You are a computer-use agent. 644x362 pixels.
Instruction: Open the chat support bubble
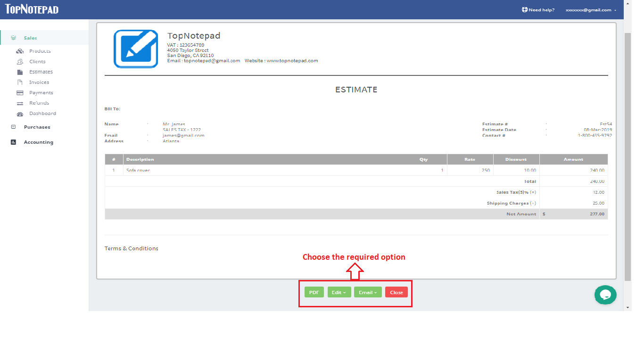605,295
